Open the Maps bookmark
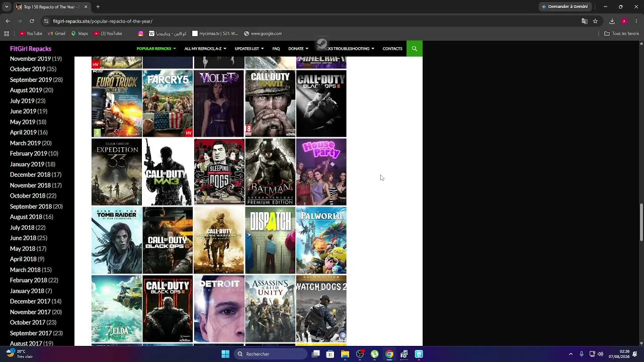This screenshot has width=644, height=362. 79,34
